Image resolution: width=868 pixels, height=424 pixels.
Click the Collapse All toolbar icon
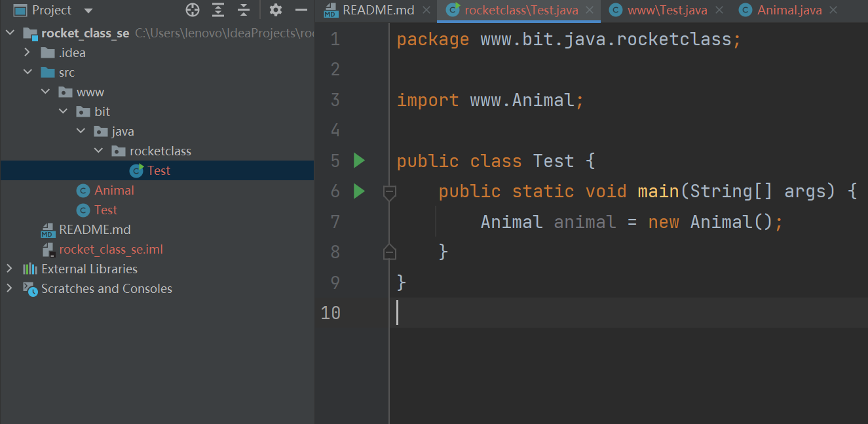[244, 10]
